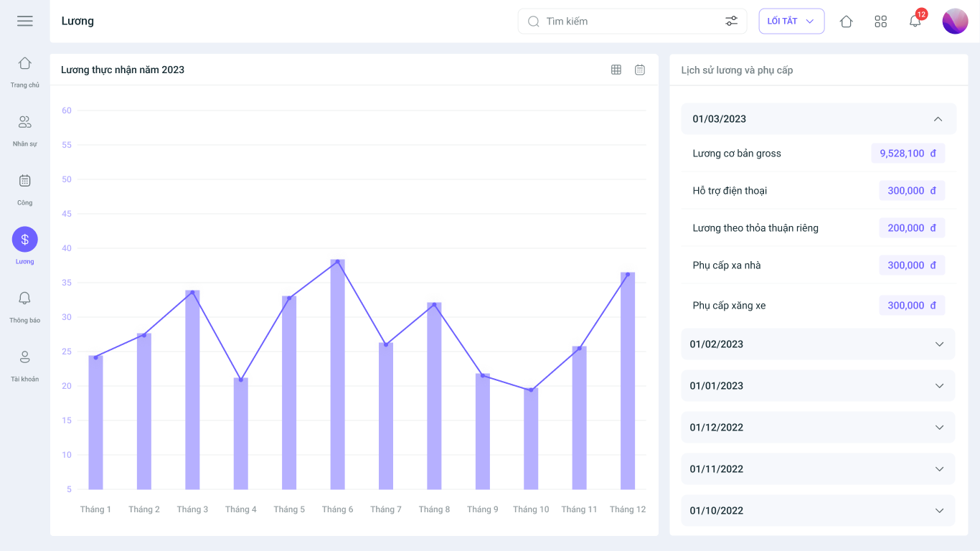The image size is (980, 551).
Task: Open Công calendar section in sidebar
Action: (25, 189)
